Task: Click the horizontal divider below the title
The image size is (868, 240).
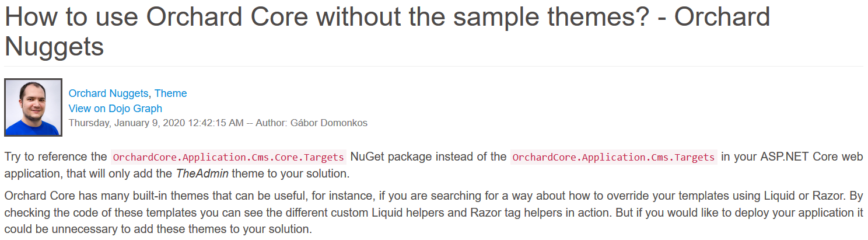Action: coord(434,66)
